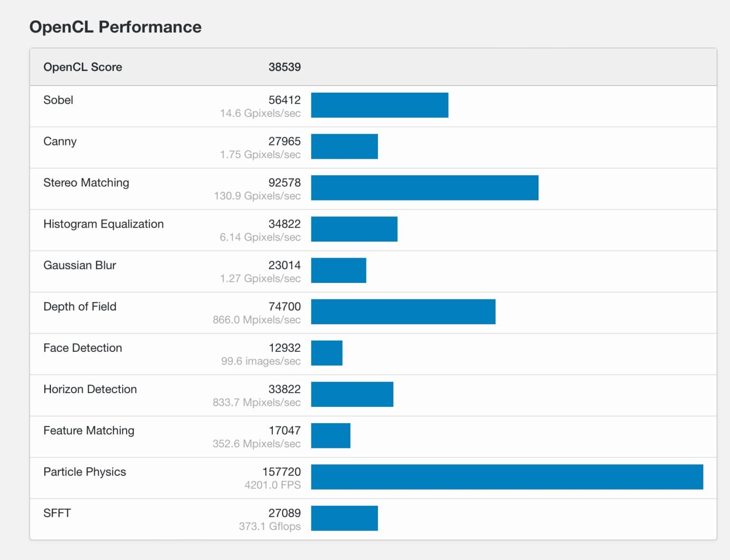Click the OpenCL Performance heading
730x560 pixels.
[x=115, y=27]
